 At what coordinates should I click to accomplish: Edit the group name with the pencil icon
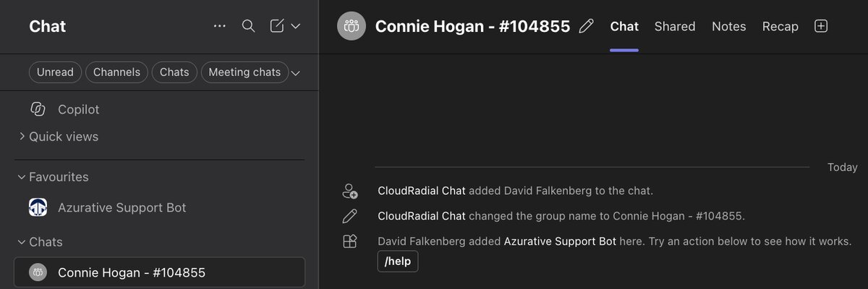click(587, 26)
